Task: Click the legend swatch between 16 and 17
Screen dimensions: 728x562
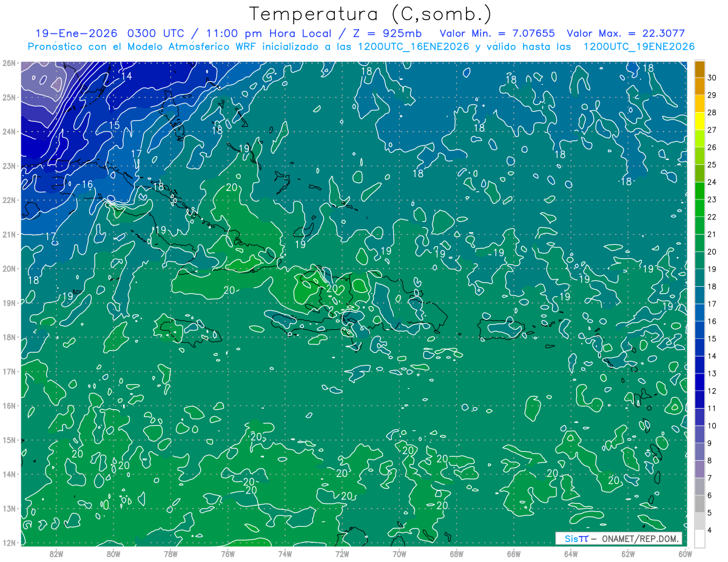Action: pyautogui.click(x=699, y=312)
